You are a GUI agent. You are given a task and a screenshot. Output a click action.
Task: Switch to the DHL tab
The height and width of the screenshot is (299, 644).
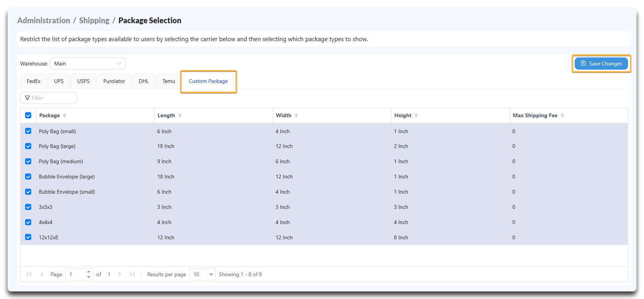[x=144, y=81]
